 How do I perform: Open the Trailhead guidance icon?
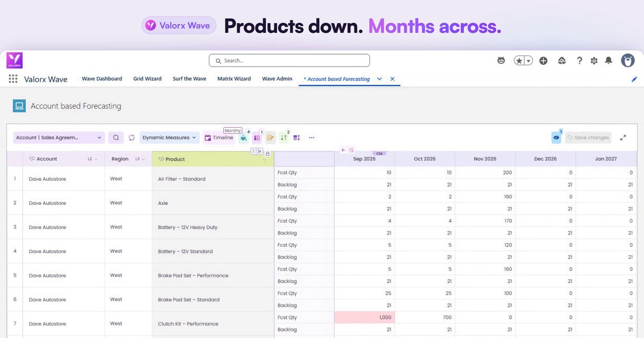[x=562, y=61]
